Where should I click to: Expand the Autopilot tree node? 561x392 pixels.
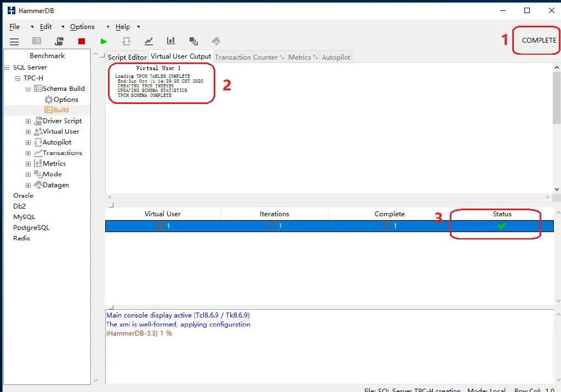click(x=28, y=143)
